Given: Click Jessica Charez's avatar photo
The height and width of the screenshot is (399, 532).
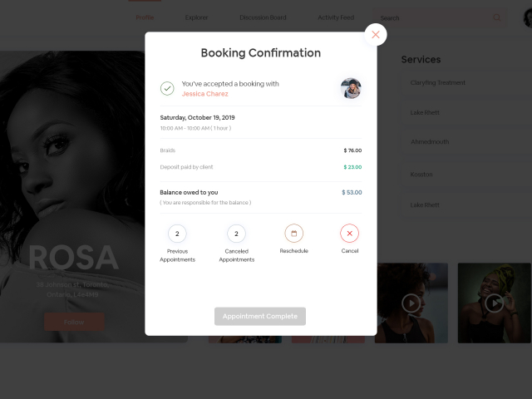Looking at the screenshot, I should [x=351, y=88].
